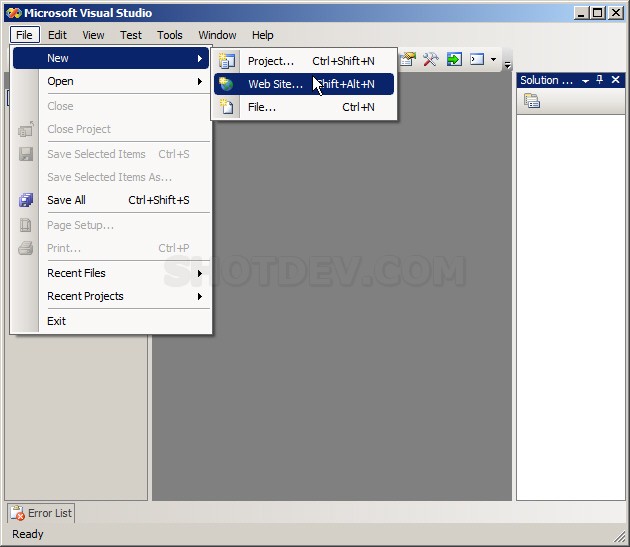Click Save Selected Items As... entry
Screen dimensions: 630x547
111,177
